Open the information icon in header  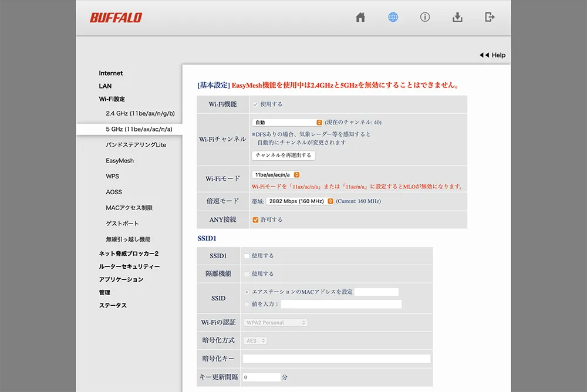(x=425, y=17)
